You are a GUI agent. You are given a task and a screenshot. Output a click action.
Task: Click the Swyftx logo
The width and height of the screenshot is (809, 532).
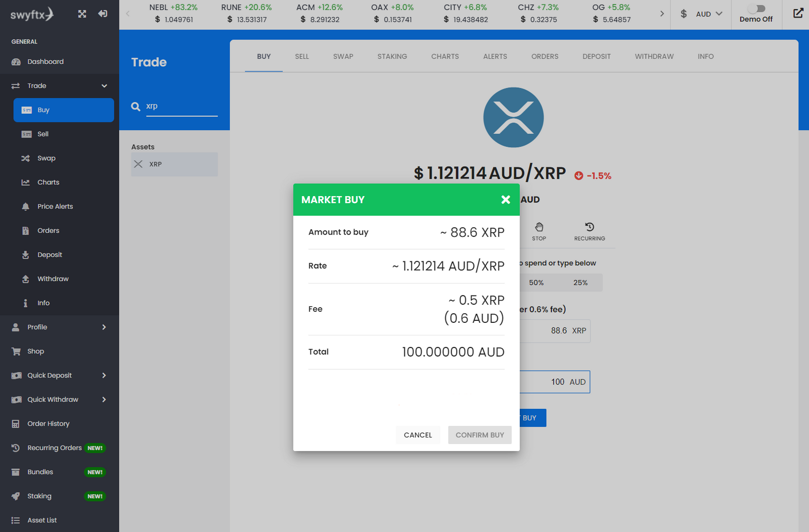coord(32,14)
